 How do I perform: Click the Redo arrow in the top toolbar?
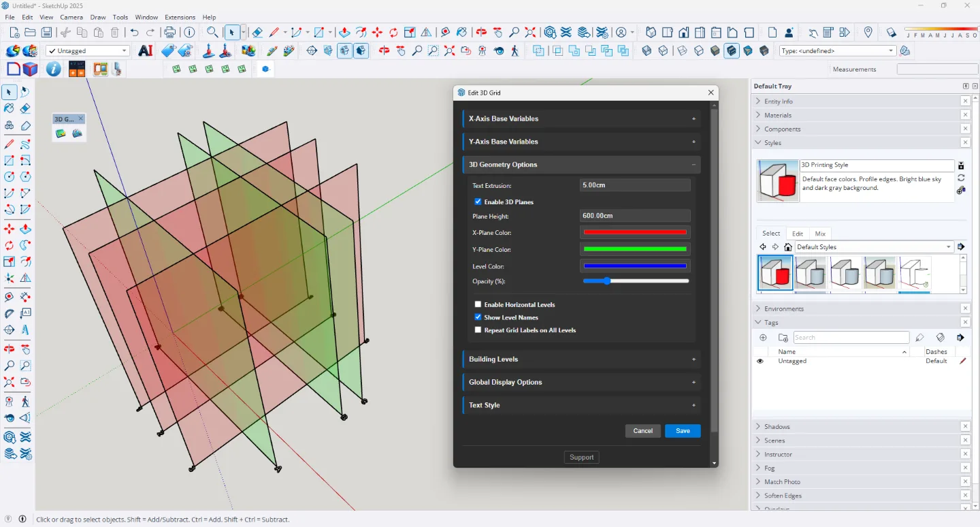tap(150, 32)
